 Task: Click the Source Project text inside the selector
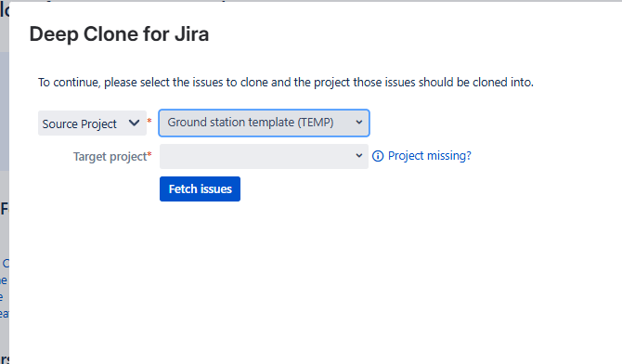coord(79,123)
